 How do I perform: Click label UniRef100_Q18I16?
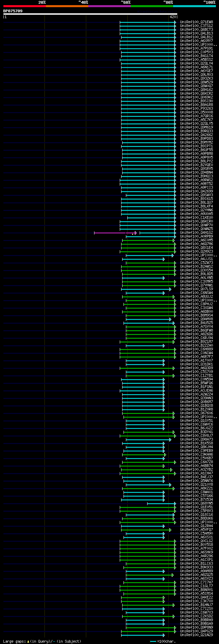196,515
